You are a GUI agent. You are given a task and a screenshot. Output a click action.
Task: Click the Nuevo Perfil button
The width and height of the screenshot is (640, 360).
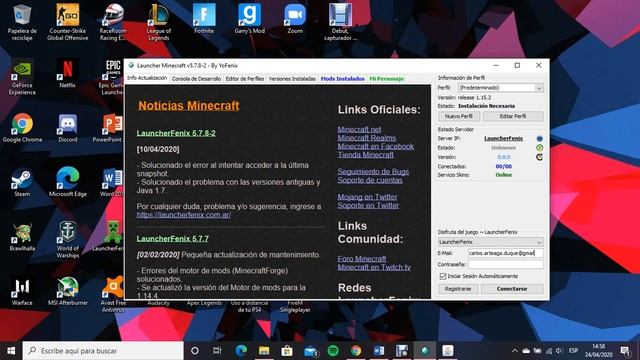pyautogui.click(x=459, y=116)
